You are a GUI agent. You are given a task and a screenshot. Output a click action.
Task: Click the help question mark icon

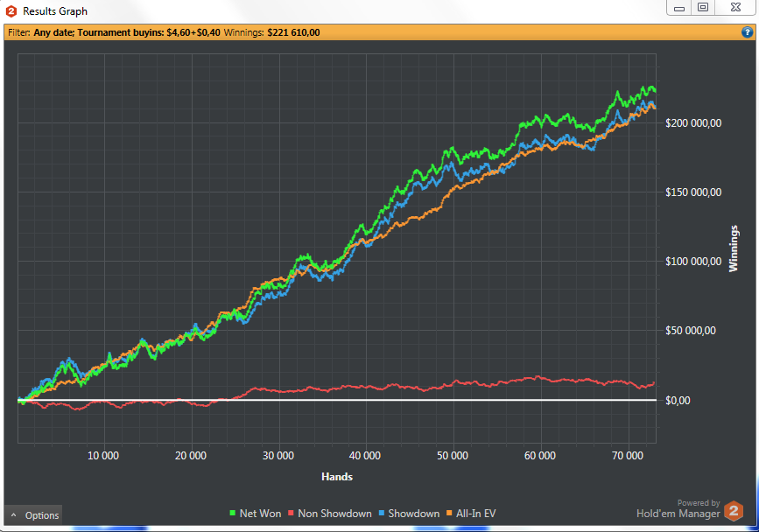click(747, 32)
